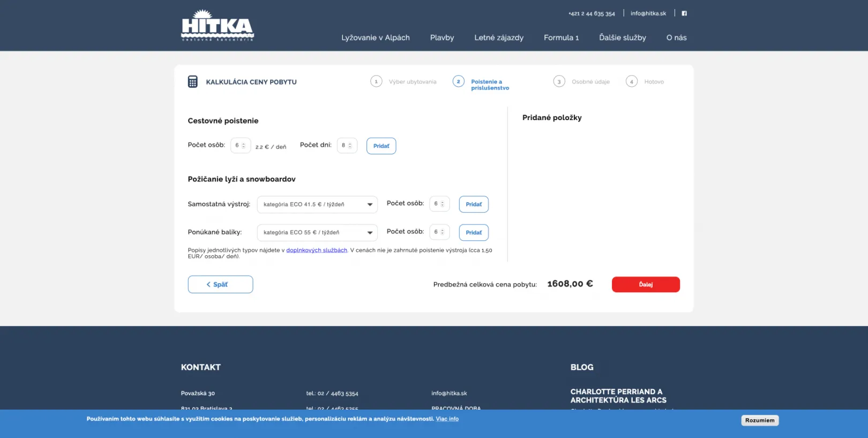The height and width of the screenshot is (438, 868).
Task: Open Samostatná výstroj category dropdown
Action: 317,204
